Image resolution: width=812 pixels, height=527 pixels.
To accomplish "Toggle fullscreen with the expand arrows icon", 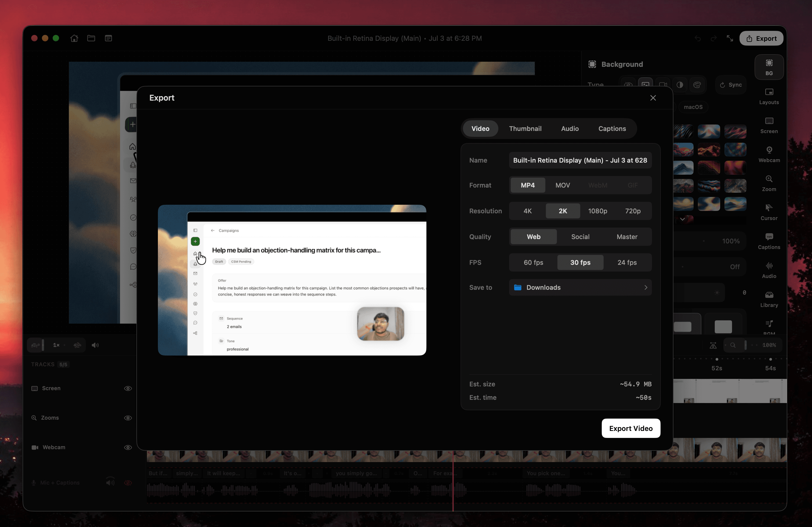I will (730, 39).
